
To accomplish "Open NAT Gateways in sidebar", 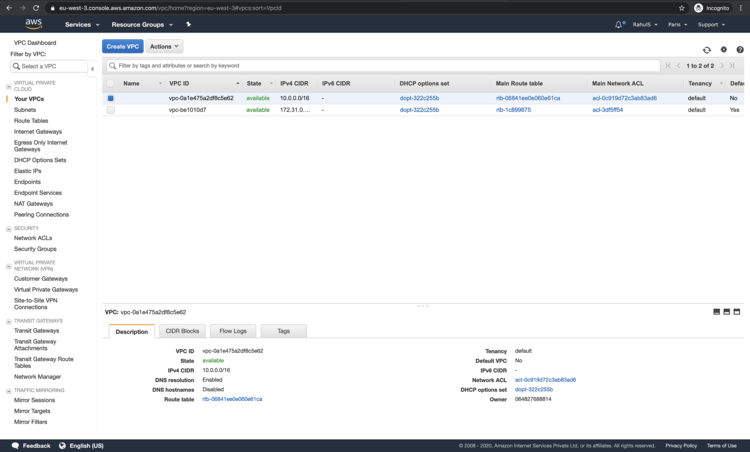I will click(33, 204).
